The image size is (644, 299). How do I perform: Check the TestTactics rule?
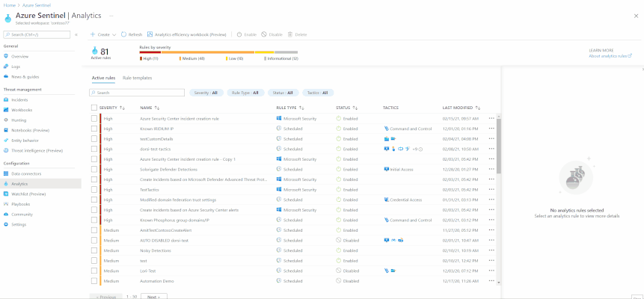94,190
